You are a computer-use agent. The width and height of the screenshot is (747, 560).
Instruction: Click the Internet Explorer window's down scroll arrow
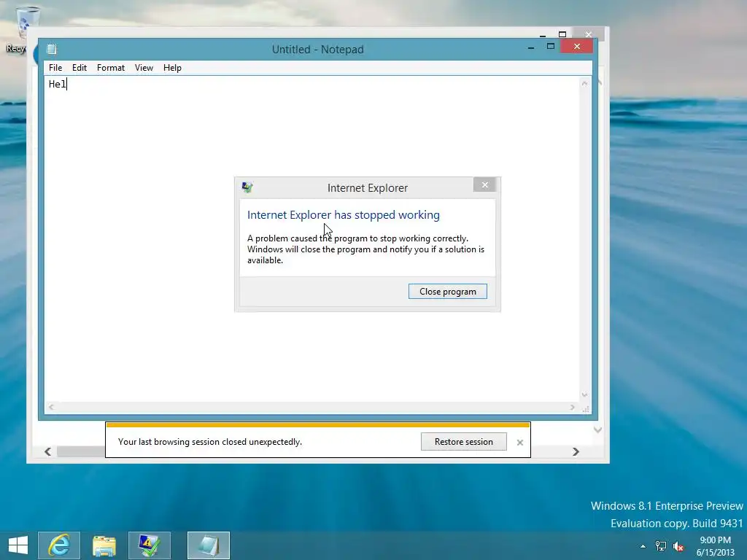point(598,430)
